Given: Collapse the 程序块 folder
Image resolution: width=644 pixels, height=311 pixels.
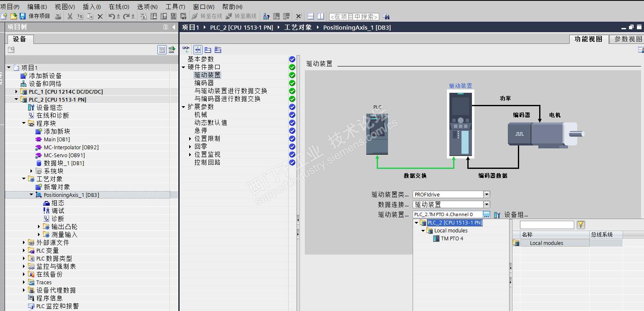Looking at the screenshot, I should click(x=24, y=123).
